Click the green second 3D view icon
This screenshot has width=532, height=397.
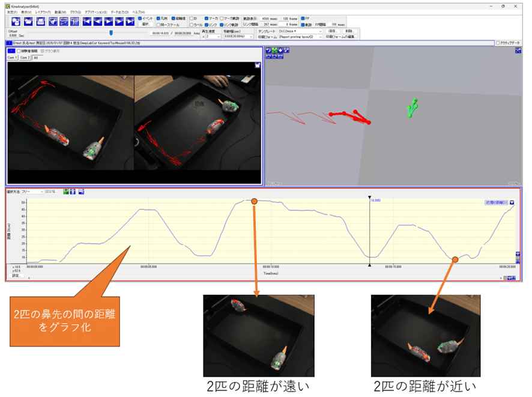coord(274,50)
